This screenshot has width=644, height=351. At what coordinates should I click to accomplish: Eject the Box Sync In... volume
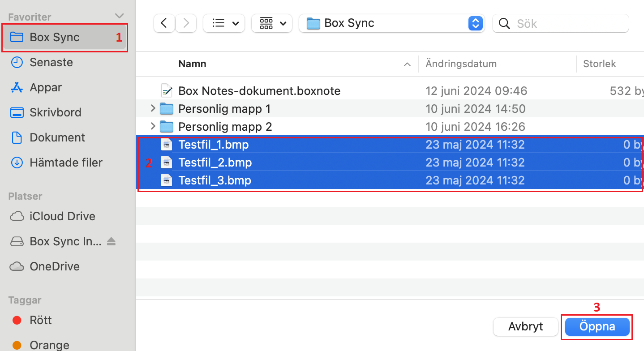point(112,242)
